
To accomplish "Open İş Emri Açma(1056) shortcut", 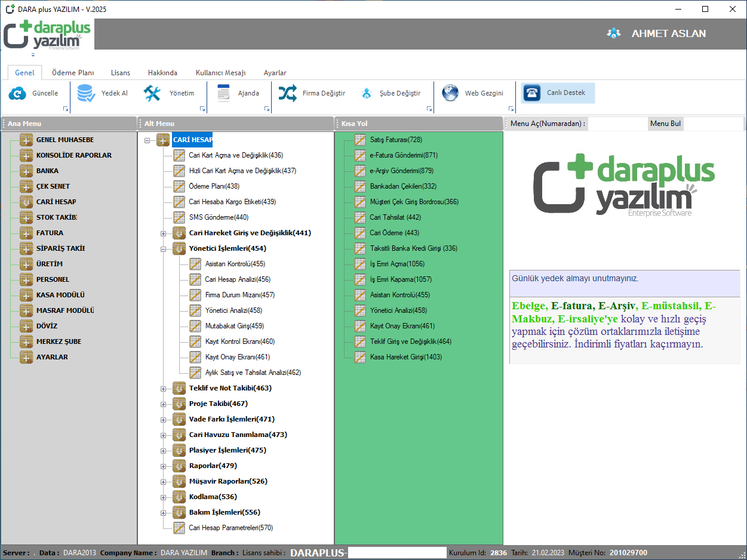I will coord(397,264).
